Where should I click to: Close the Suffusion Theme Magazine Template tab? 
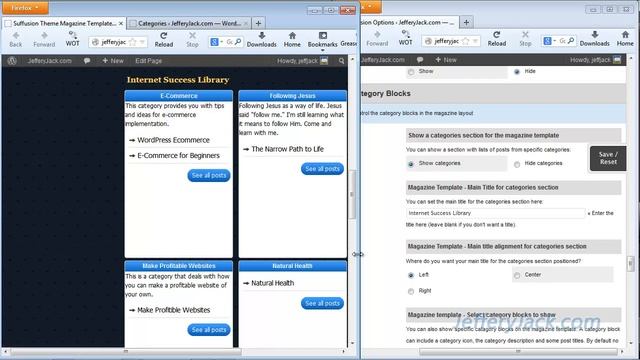[121, 23]
